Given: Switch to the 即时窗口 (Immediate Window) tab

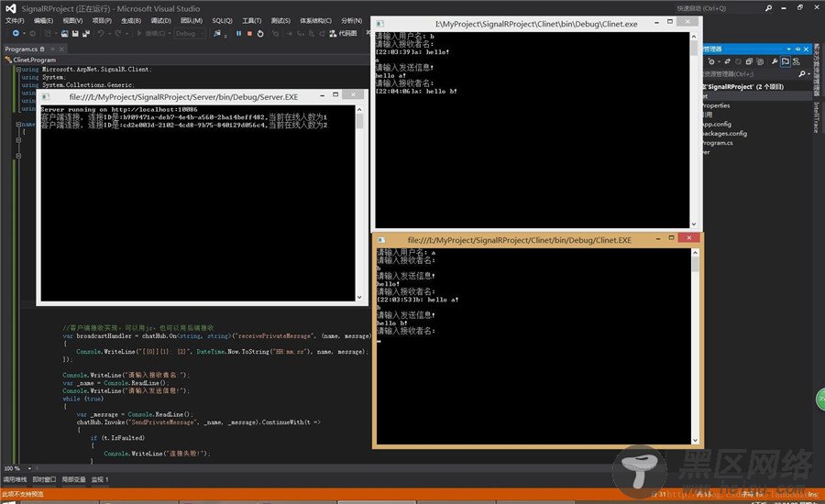Looking at the screenshot, I should tap(44, 479).
